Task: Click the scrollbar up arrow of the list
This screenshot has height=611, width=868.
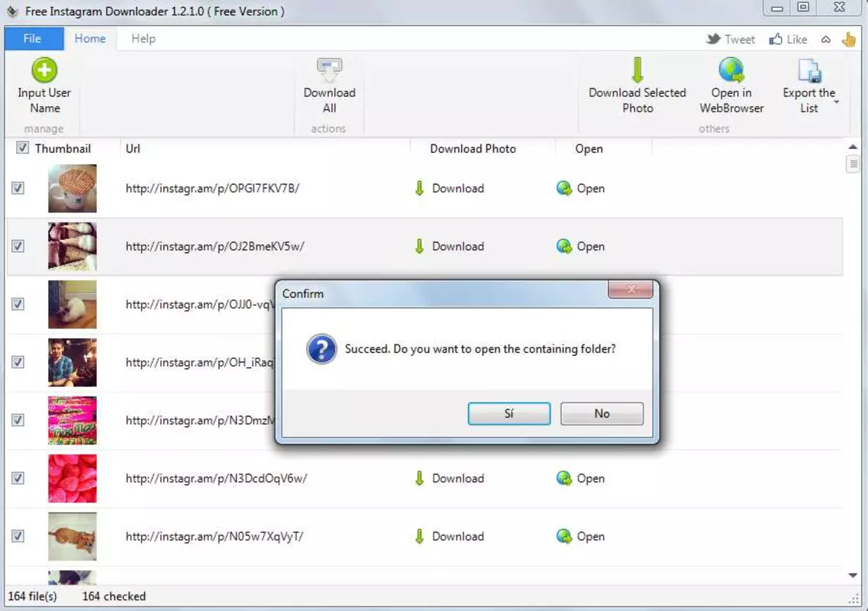Action: click(x=853, y=147)
